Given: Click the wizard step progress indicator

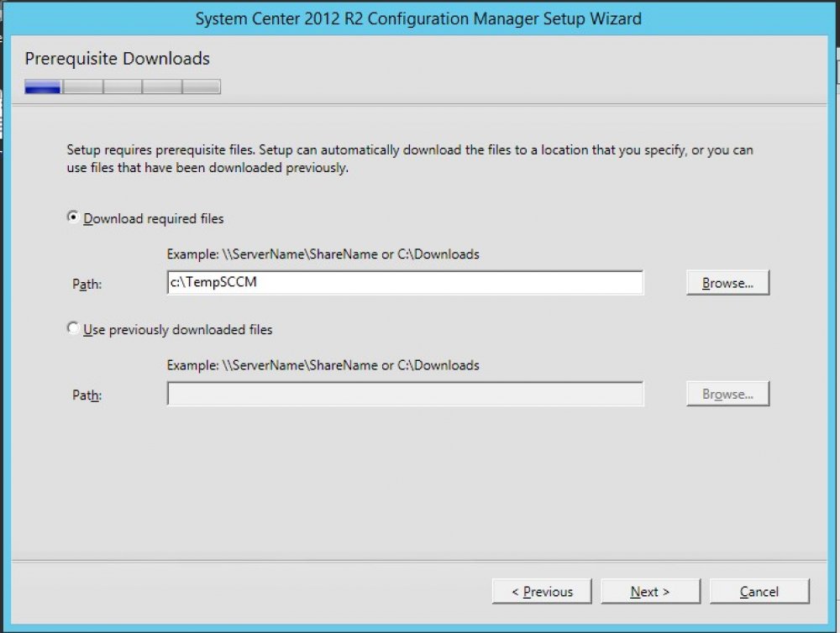Looking at the screenshot, I should [122, 86].
